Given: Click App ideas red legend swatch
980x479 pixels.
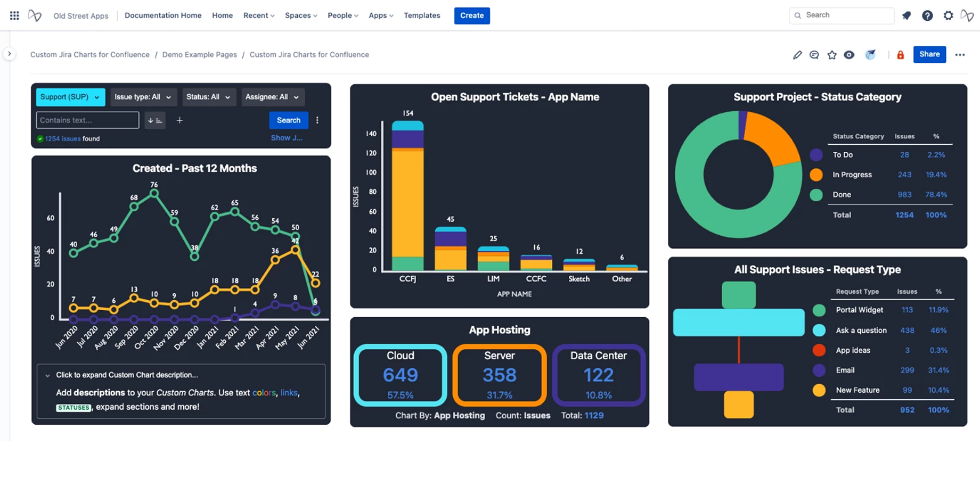Looking at the screenshot, I should coord(819,350).
